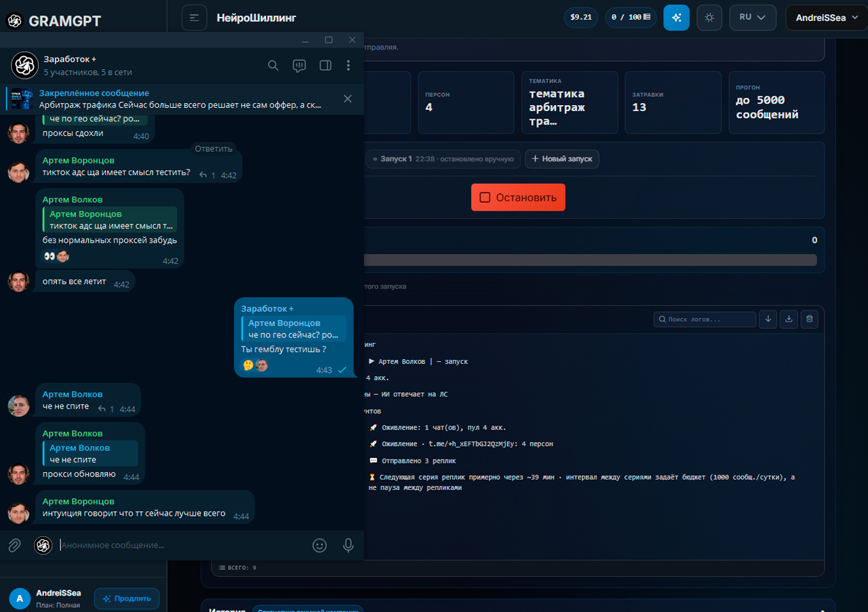Click the $9.21 balance badge
Screen dimensions: 868x612
tap(581, 18)
